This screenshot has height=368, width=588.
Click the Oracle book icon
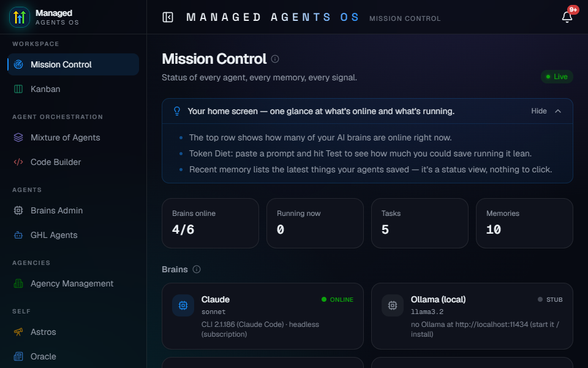tap(18, 356)
